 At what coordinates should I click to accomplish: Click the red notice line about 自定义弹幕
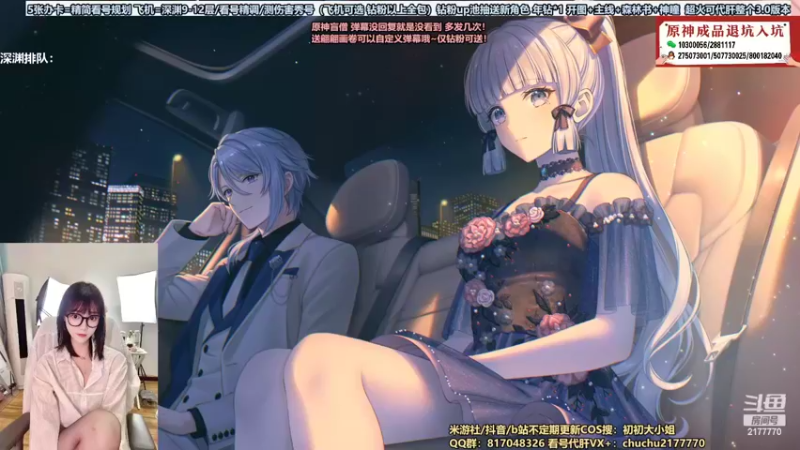[x=398, y=38]
